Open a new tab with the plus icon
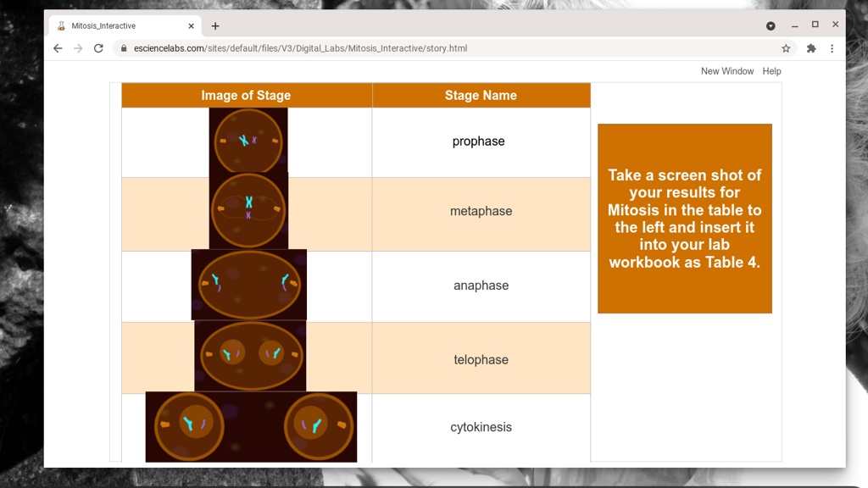The height and width of the screenshot is (488, 868). 215,26
